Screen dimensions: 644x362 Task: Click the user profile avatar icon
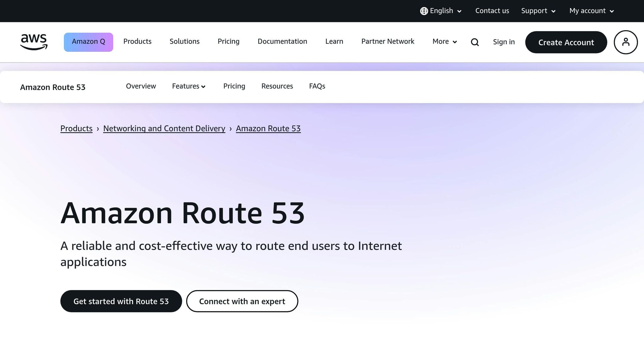point(626,42)
